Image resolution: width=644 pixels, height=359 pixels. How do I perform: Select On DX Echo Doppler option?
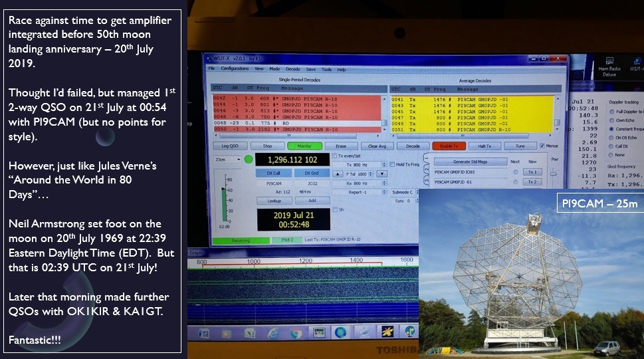611,138
